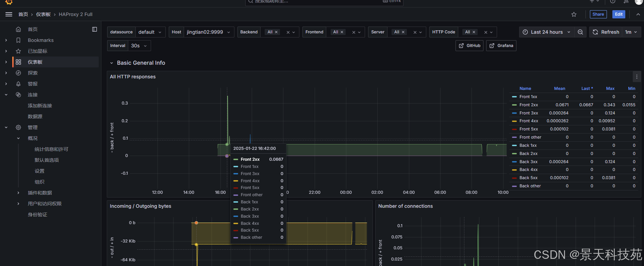Screen dimensions: 644x266
Task: Toggle Front 5xx series in the legend
Action: (529, 129)
